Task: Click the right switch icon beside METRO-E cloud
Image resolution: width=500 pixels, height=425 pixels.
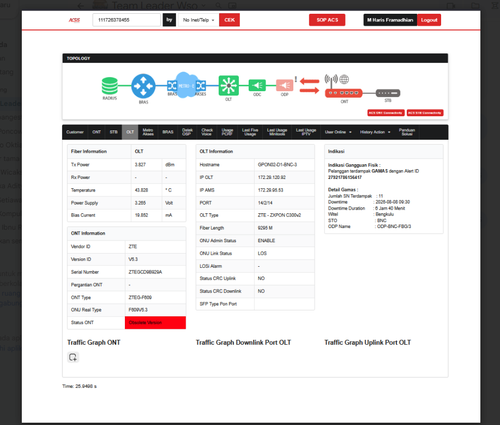Action: coord(201,86)
